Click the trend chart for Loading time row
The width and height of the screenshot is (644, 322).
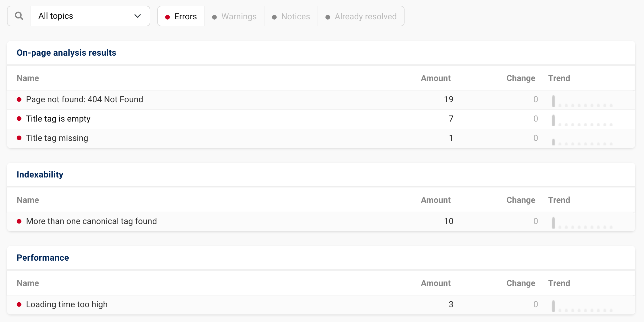(582, 306)
